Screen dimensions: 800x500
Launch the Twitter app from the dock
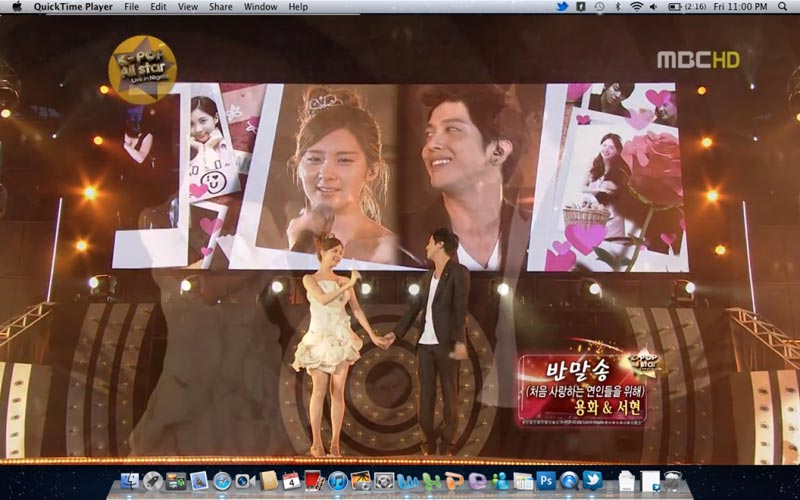(592, 481)
